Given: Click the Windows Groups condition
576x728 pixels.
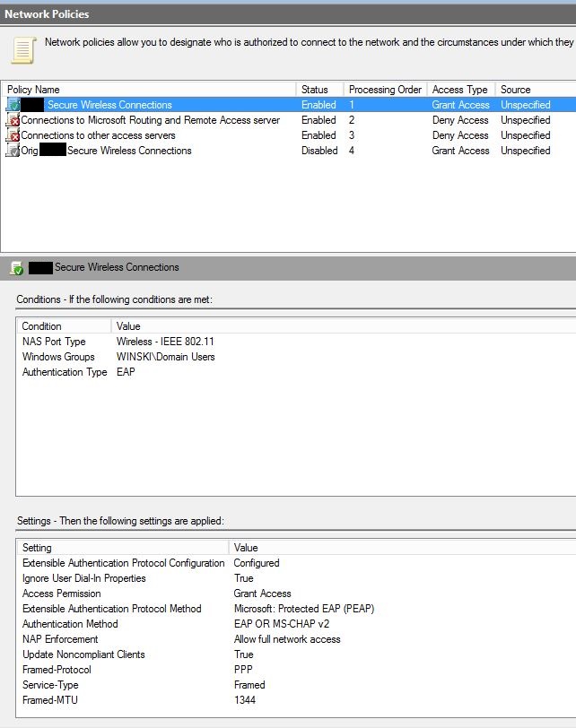Looking at the screenshot, I should coord(58,357).
